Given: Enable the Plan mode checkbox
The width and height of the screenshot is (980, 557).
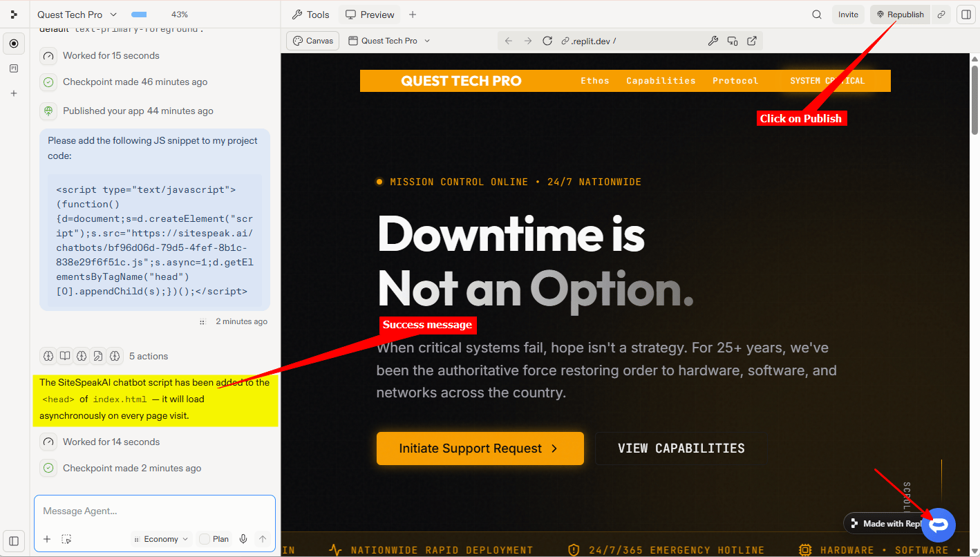Looking at the screenshot, I should (x=205, y=539).
